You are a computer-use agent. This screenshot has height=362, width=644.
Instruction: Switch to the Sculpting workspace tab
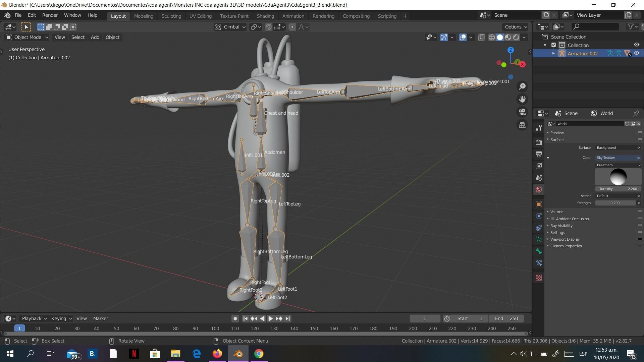(x=171, y=16)
